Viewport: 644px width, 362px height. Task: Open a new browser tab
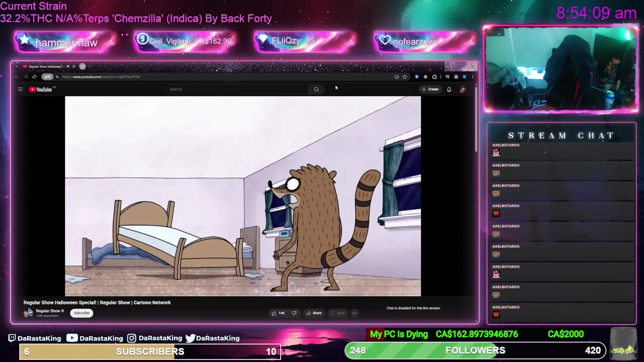[83, 66]
